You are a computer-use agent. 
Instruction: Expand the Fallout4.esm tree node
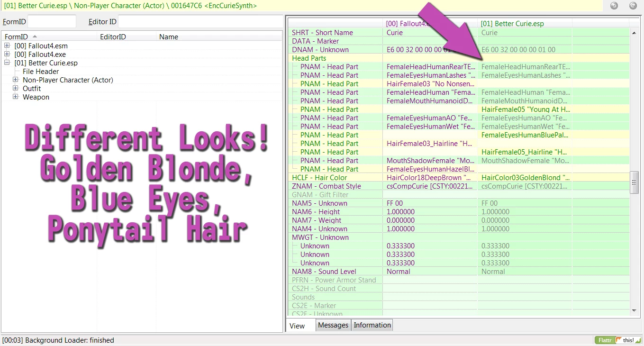pos(7,46)
